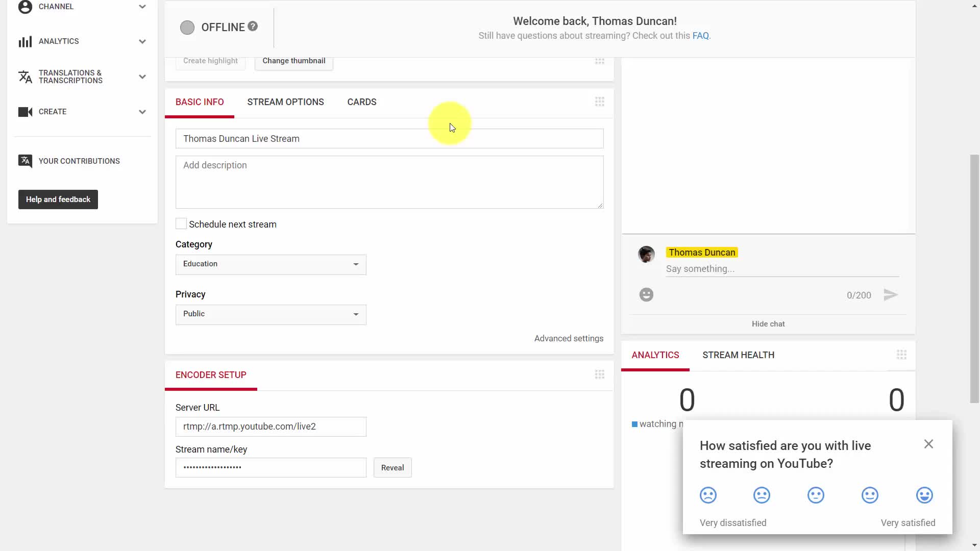Viewport: 980px width, 551px height.
Task: Open Help and feedback
Action: pos(58,199)
